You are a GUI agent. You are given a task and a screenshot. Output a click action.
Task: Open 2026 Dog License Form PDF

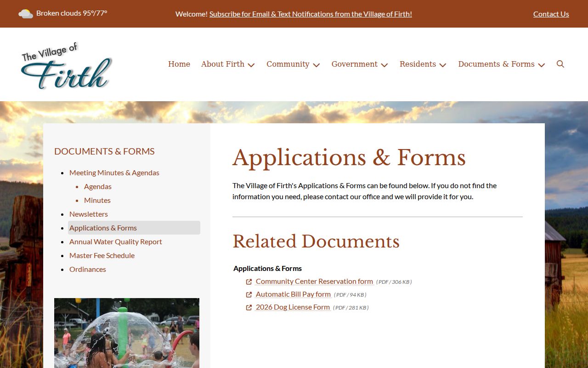tap(293, 307)
